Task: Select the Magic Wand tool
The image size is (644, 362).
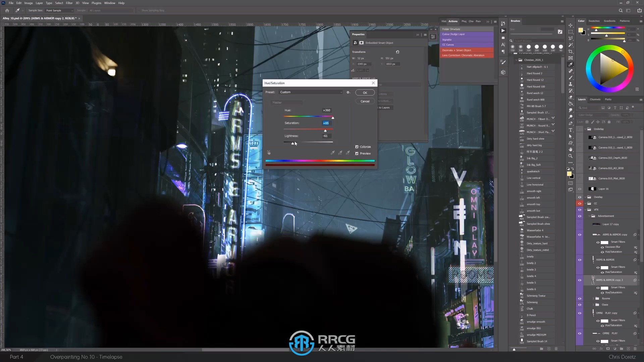Action: [571, 45]
